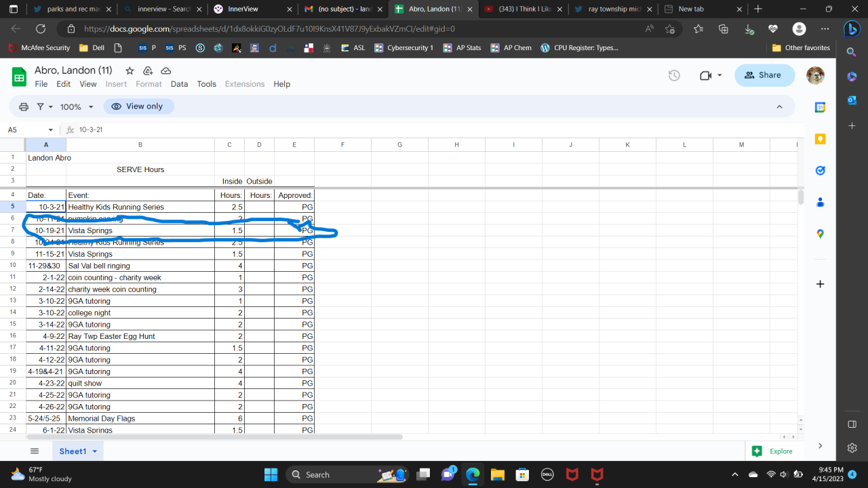Screen dimensions: 868x488
Task: Open Google Keep side panel
Action: [x=820, y=139]
